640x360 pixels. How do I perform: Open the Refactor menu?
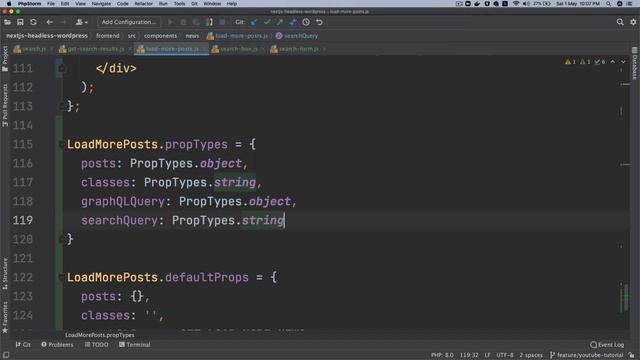click(x=144, y=4)
